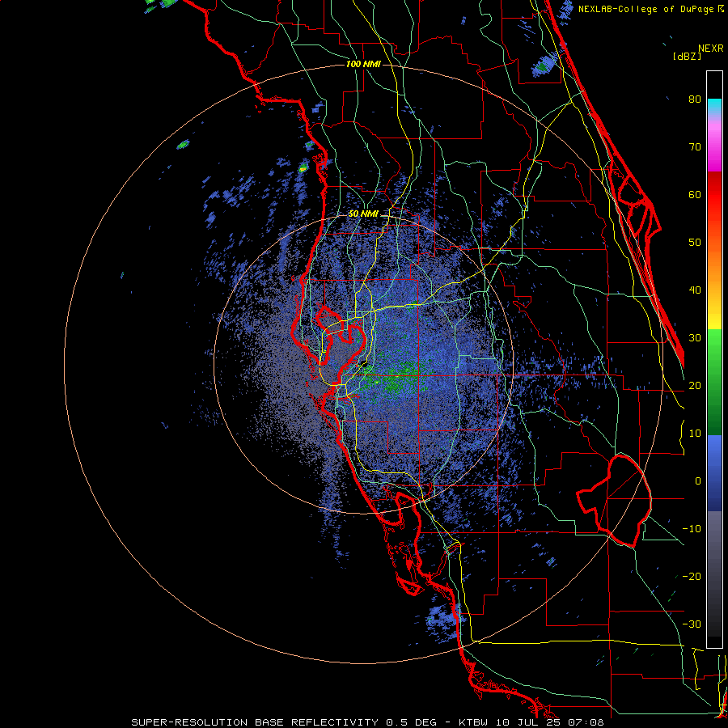Click the '10 JUL 25 07:08' timestamp
Image resolution: width=728 pixels, height=728 pixels.
(x=550, y=722)
